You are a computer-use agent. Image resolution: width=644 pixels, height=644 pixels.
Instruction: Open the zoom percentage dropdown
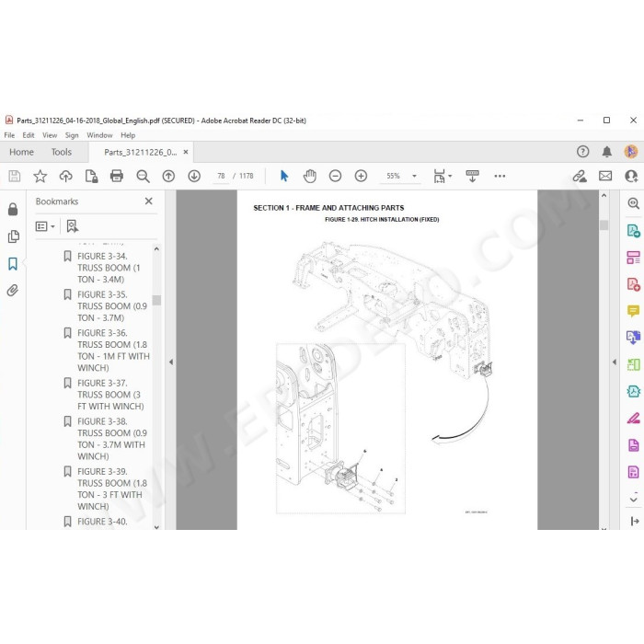[414, 177]
